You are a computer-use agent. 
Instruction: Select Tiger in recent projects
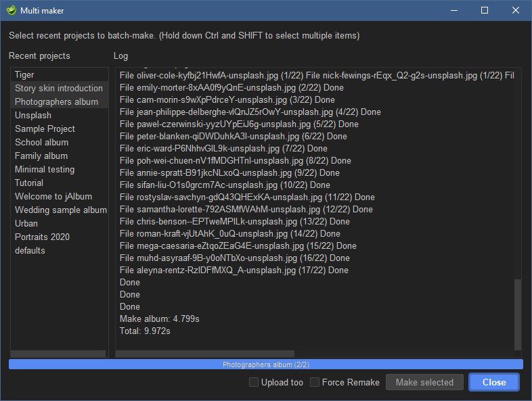coord(25,74)
